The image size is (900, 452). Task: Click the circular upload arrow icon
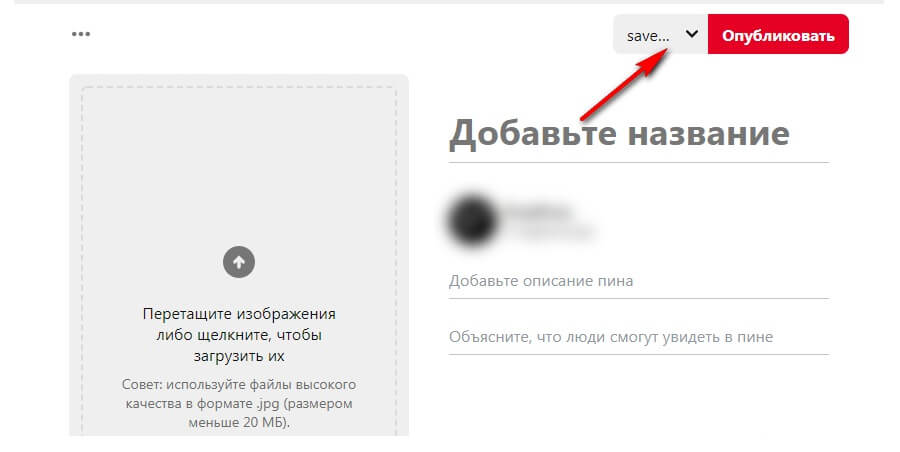pos(239,262)
